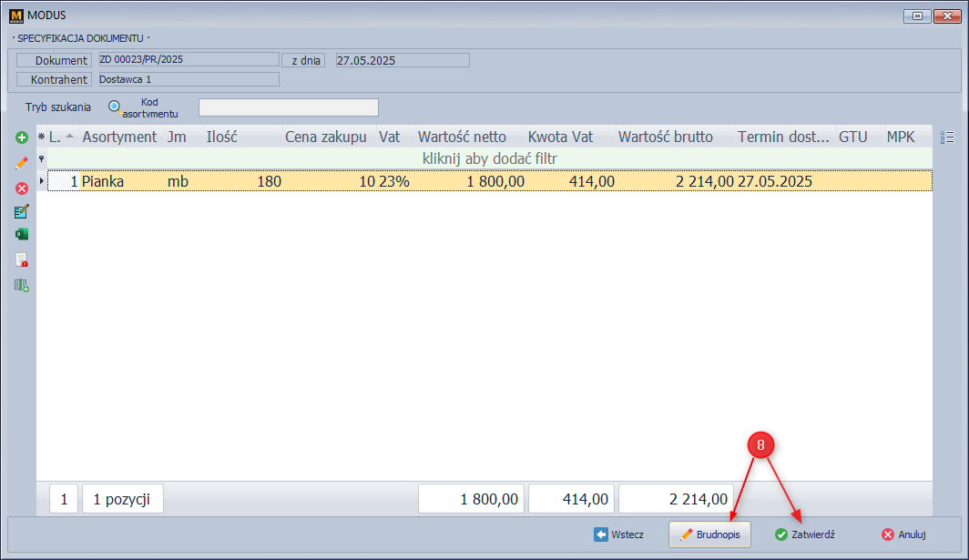Click the document with red mark icon
Screen dimensions: 969x560
pos(22,260)
